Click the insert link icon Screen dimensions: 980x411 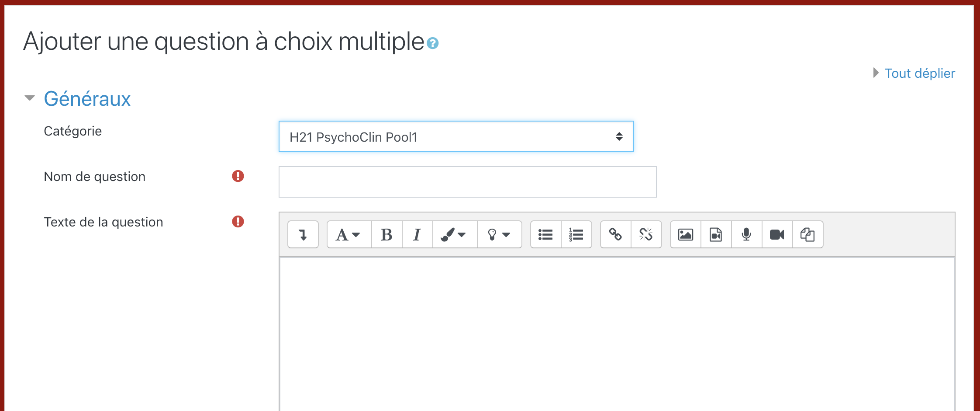(615, 235)
